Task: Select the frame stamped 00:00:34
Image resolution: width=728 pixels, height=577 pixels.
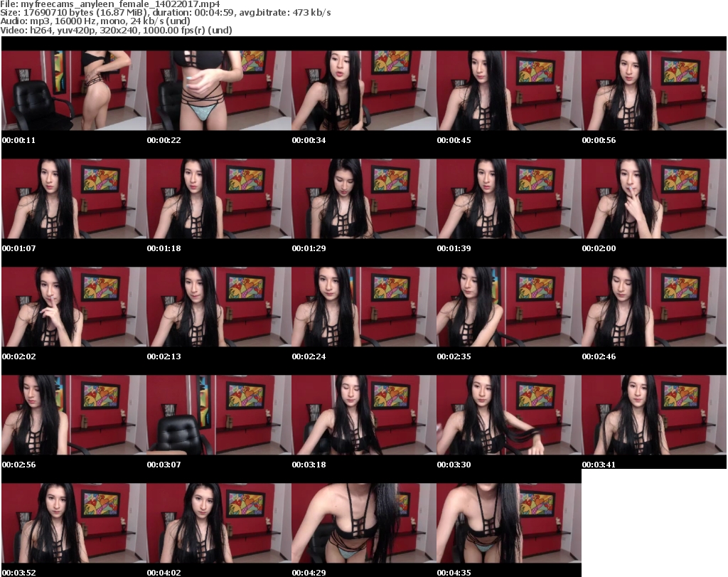Action: click(x=363, y=90)
